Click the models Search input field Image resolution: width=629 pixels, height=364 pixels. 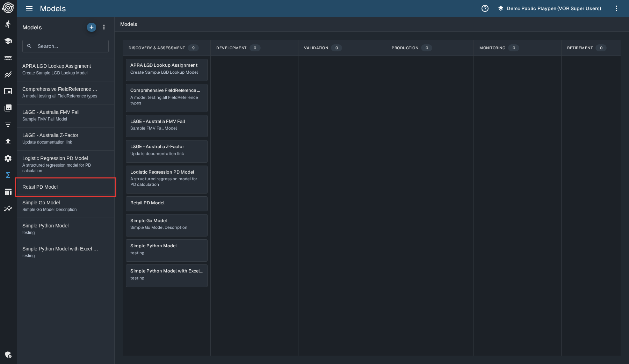[x=70, y=46]
